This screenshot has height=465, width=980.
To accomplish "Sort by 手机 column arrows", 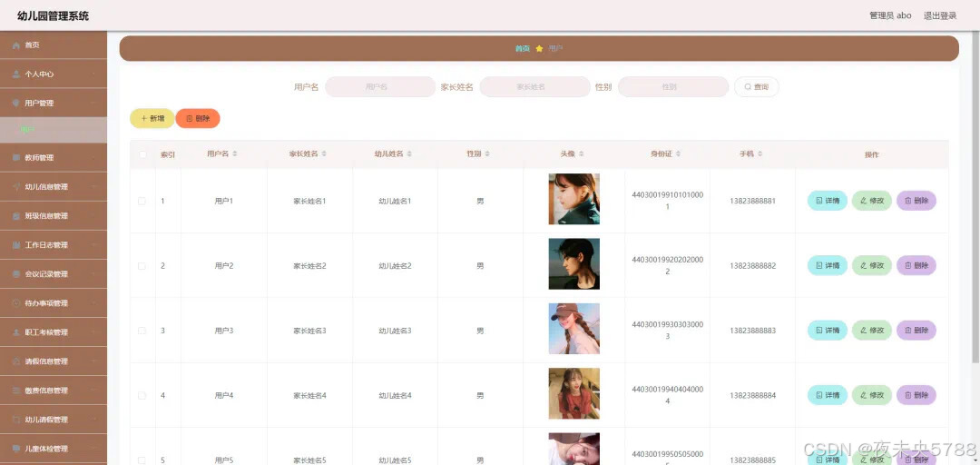I will [x=760, y=154].
